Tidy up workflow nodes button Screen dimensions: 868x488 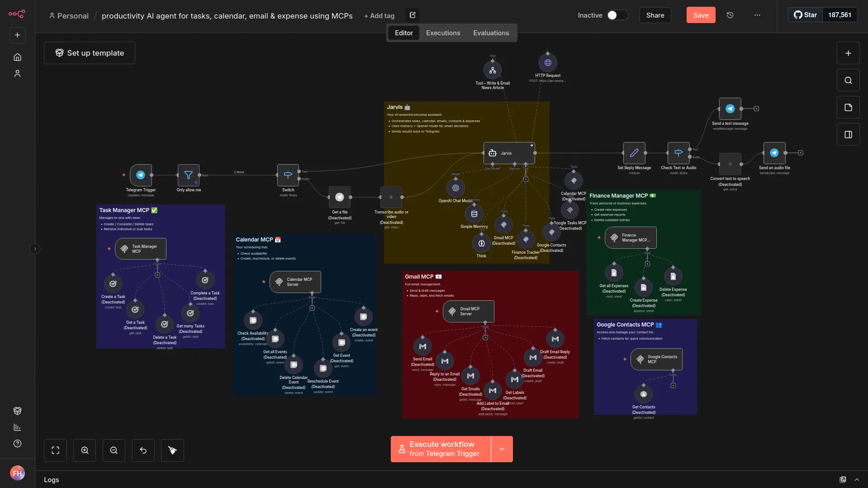[172, 450]
